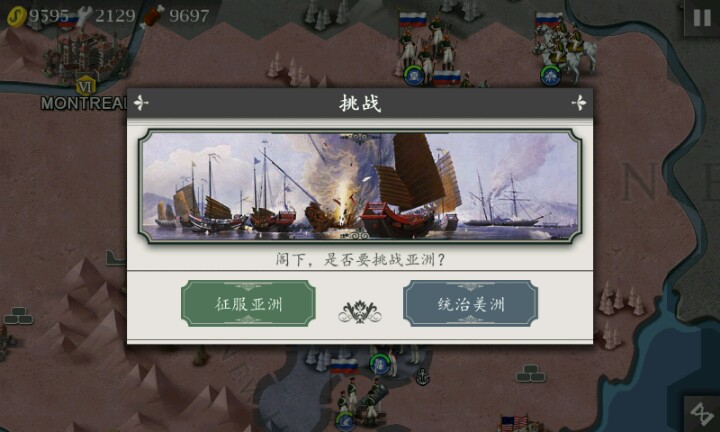Screen dimensions: 720x432
Task: Click the sandbag fortification on the left
Action: pos(18,316)
